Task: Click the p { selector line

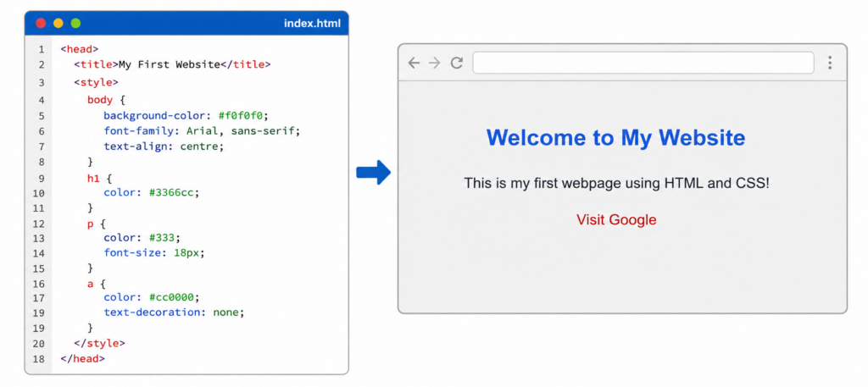Action: pyautogui.click(x=96, y=224)
